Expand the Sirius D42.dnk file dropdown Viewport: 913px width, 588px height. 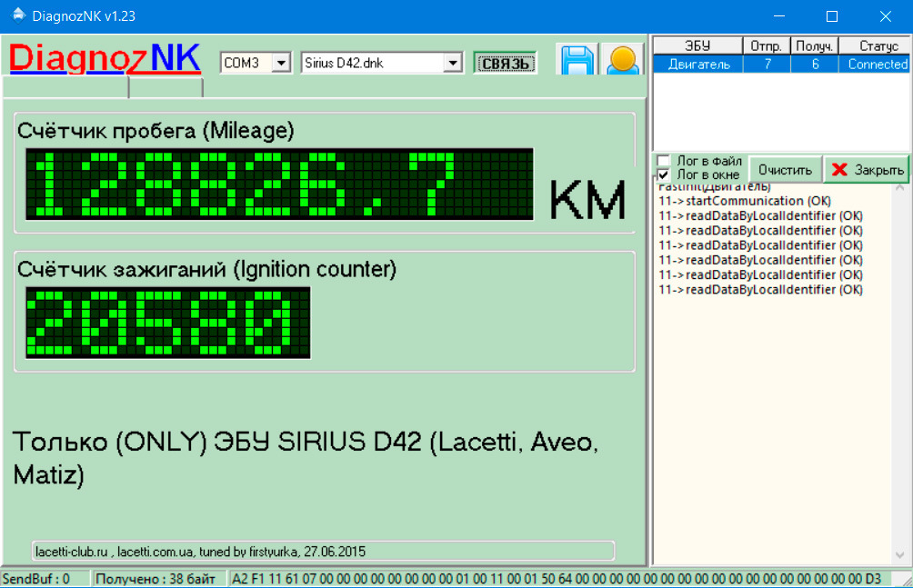point(452,63)
